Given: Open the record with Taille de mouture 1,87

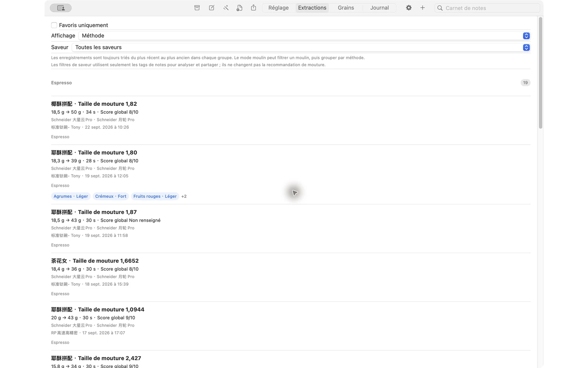Looking at the screenshot, I should (291, 229).
